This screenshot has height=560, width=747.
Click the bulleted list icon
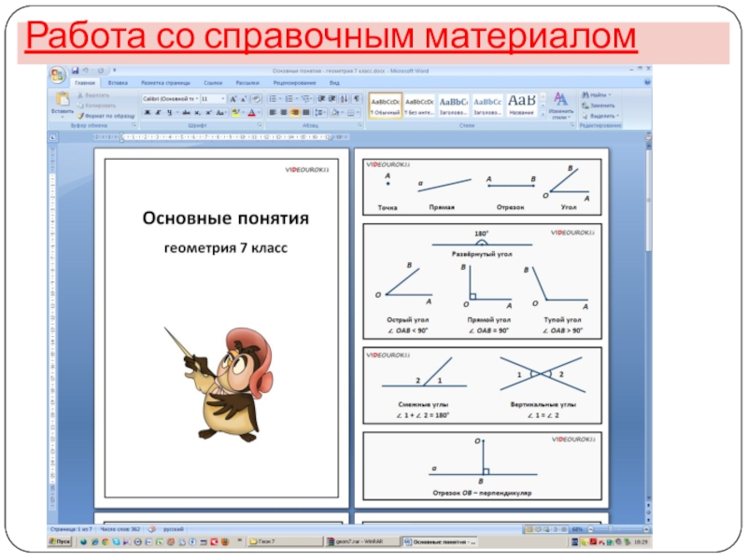273,99
